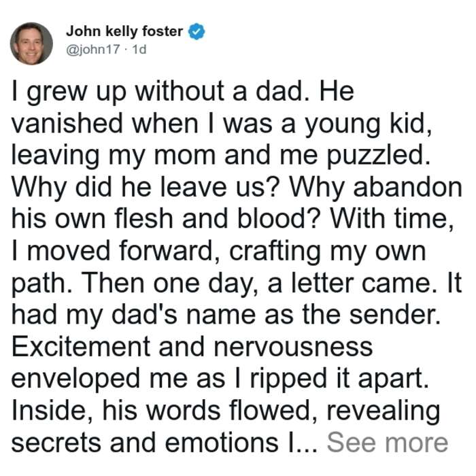Expand the post with See more
The height and width of the screenshot is (476, 476).
[388, 443]
